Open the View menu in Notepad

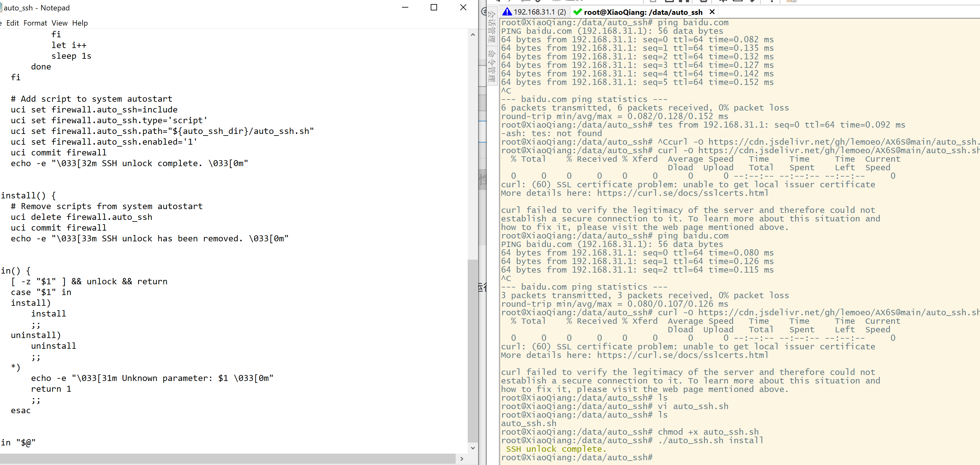pos(59,23)
